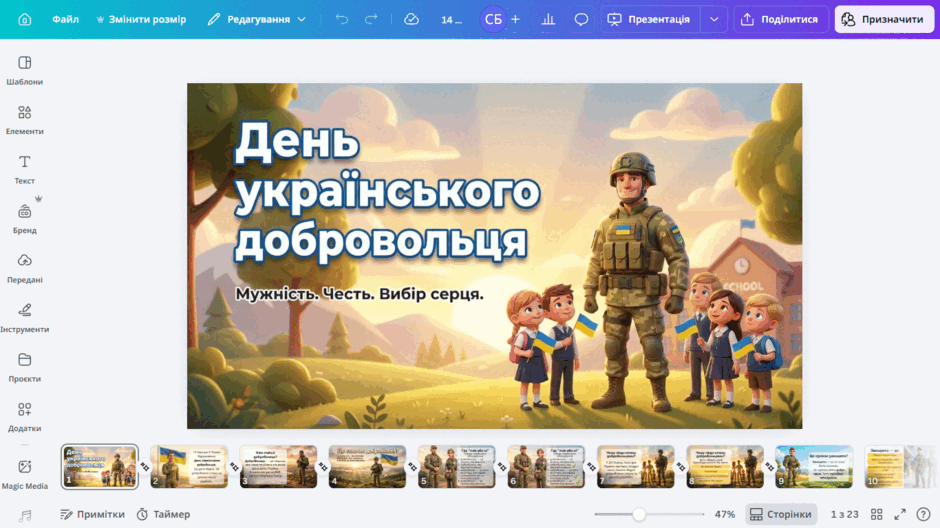This screenshot has width=940, height=528.
Task: Select slide 10 thumbnail
Action: coord(902,466)
